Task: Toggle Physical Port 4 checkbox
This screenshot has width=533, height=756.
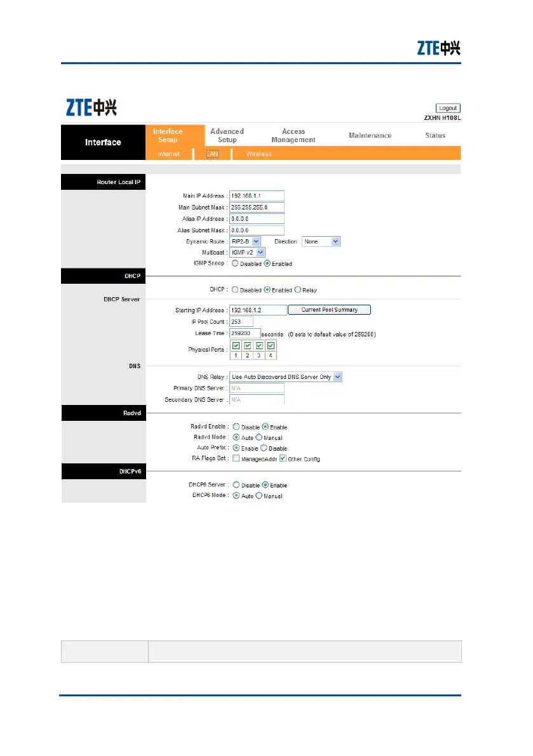Action: pos(271,346)
